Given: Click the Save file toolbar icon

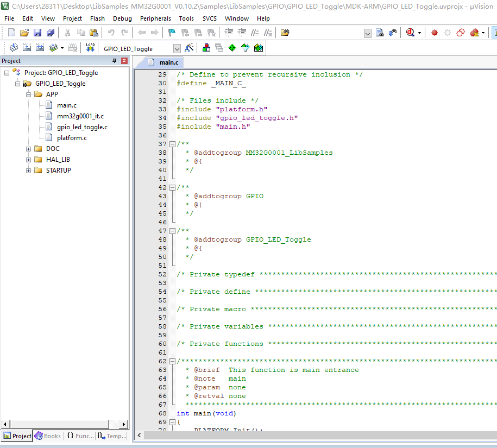Looking at the screenshot, I should (37, 33).
